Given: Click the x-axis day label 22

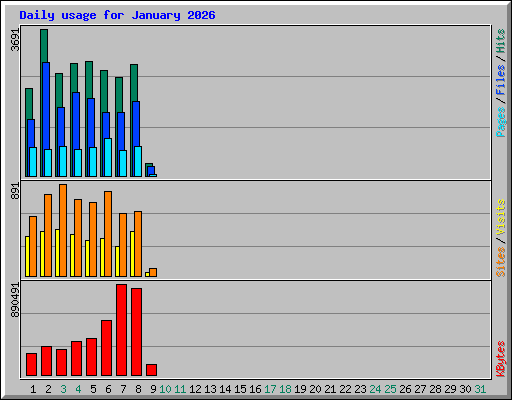Looking at the screenshot, I should tap(345, 389).
